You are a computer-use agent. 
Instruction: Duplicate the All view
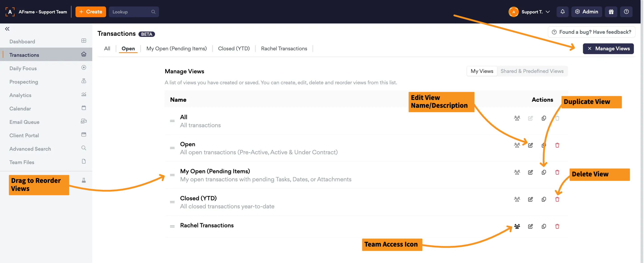pos(544,118)
